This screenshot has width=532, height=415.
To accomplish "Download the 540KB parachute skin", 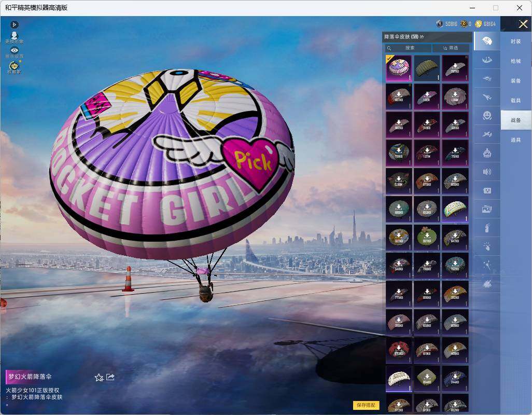I will 399,266.
